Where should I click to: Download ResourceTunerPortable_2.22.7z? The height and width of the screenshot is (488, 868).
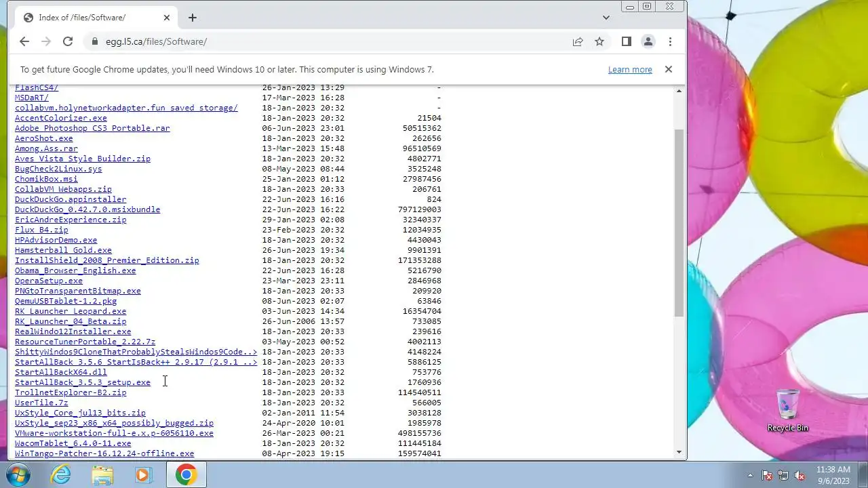85,342
